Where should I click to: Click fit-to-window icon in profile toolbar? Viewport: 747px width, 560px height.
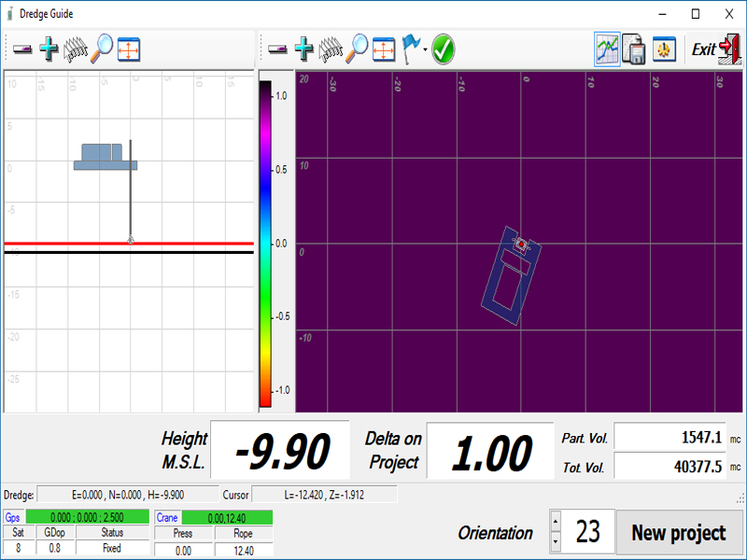tap(129, 49)
